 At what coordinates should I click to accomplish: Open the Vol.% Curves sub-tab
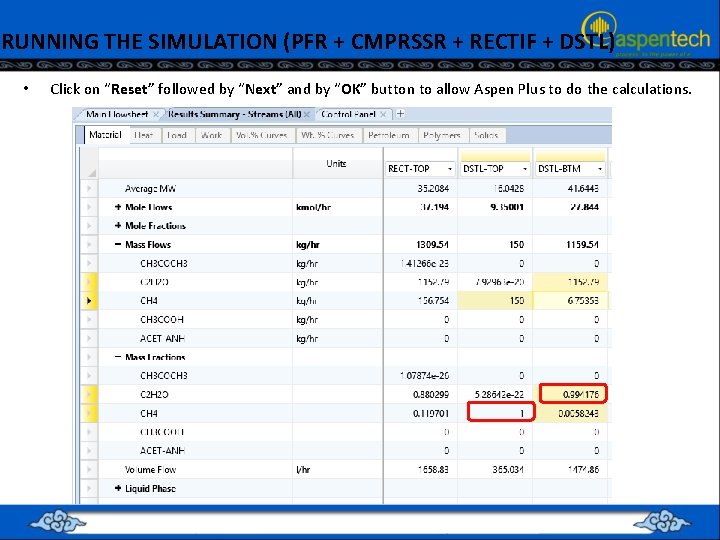(x=262, y=135)
